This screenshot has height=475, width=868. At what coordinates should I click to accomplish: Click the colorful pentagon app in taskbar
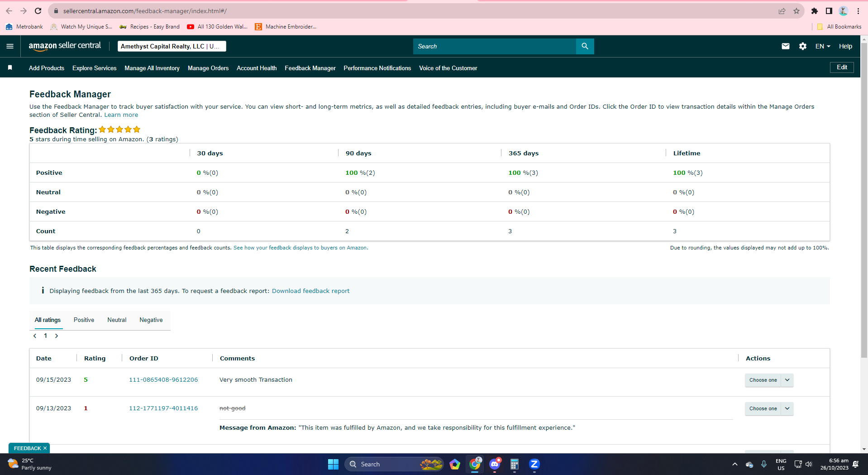455,464
